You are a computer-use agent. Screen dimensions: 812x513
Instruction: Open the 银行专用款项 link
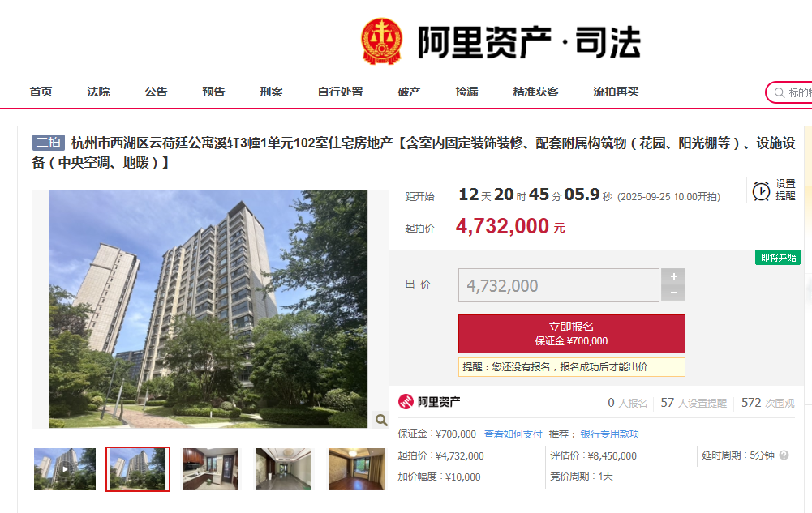pos(609,434)
